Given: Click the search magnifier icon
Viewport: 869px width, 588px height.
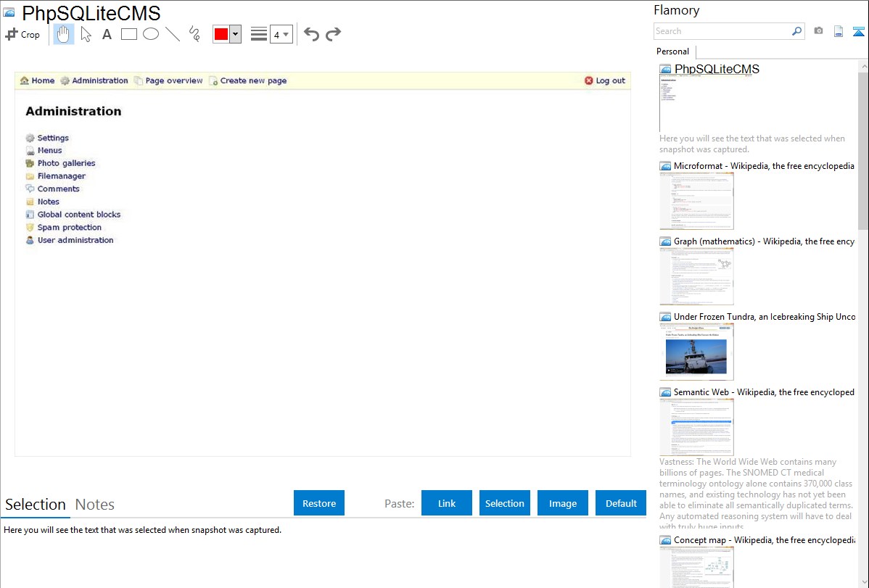Looking at the screenshot, I should pyautogui.click(x=796, y=31).
